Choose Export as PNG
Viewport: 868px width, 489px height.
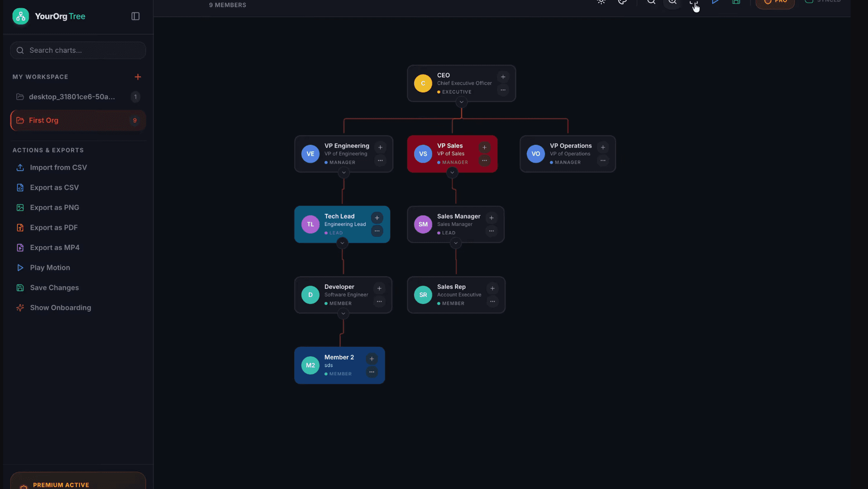click(x=54, y=207)
